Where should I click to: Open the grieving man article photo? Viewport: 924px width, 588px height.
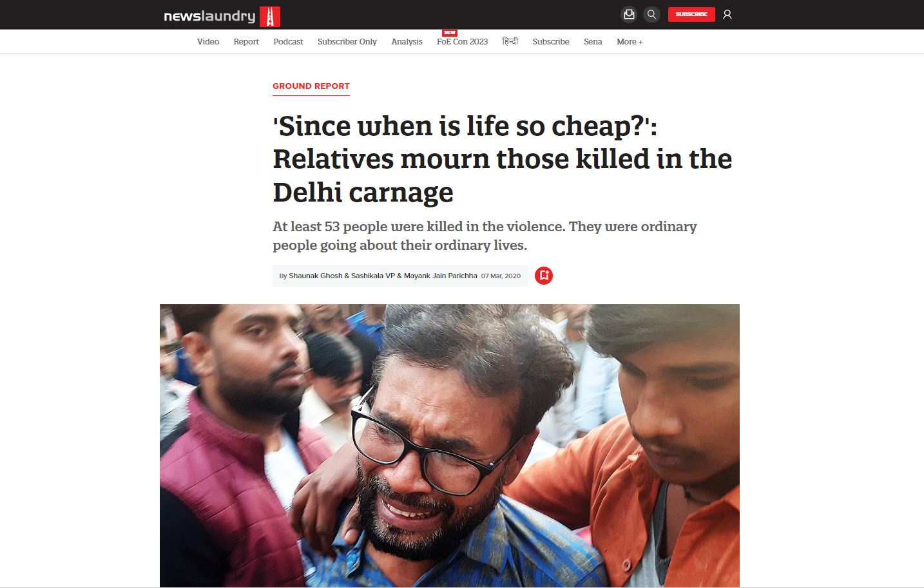point(450,445)
